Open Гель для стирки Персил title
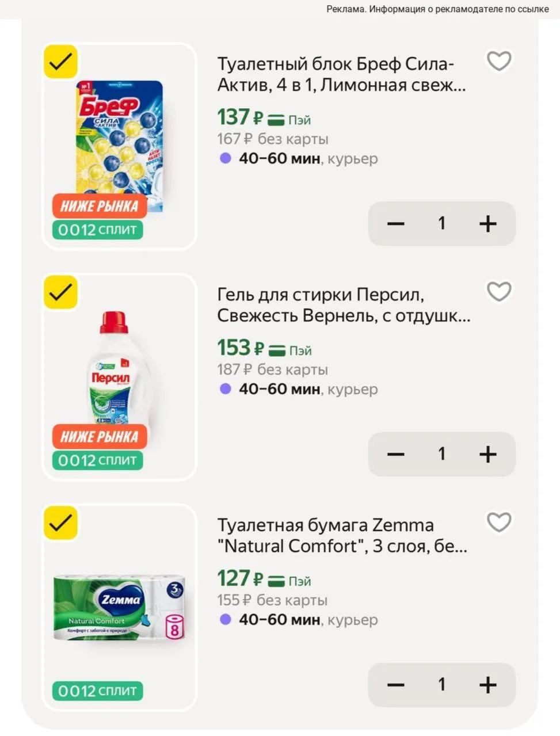The image size is (560, 736). coord(344,305)
